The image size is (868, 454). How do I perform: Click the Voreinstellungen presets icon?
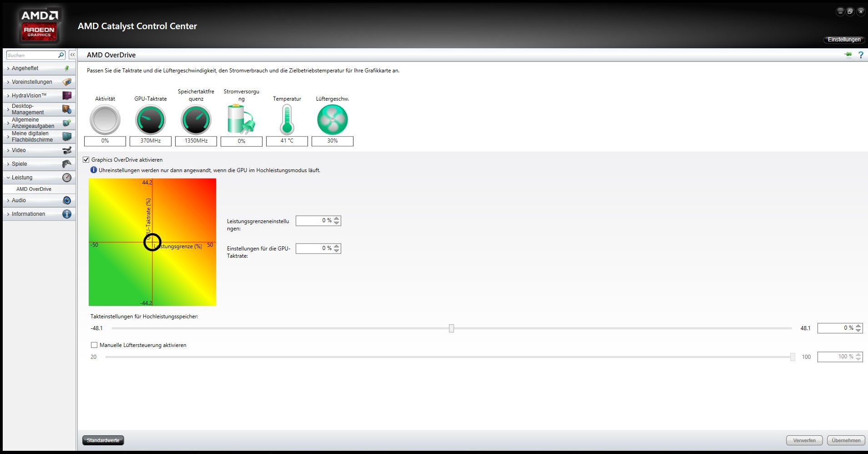coord(67,82)
